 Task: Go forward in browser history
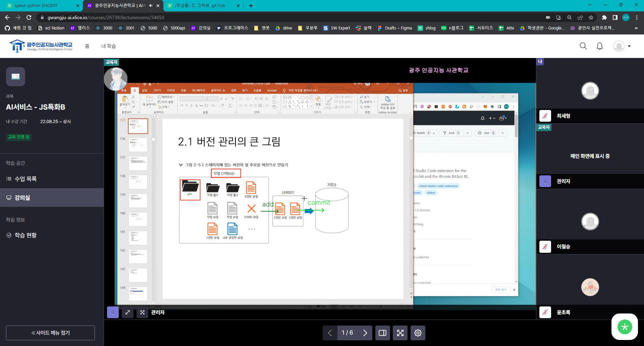[18, 17]
